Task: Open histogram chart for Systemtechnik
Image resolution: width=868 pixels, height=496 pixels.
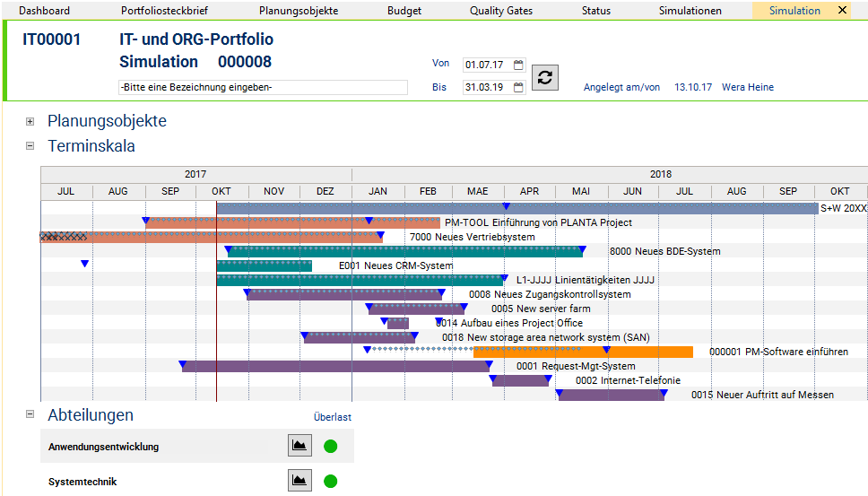Action: [299, 481]
